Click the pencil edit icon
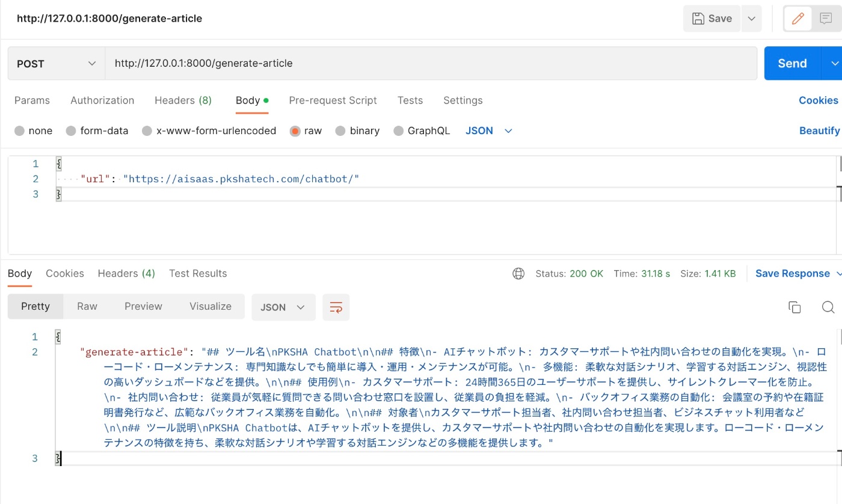This screenshot has width=842, height=504. tap(798, 19)
